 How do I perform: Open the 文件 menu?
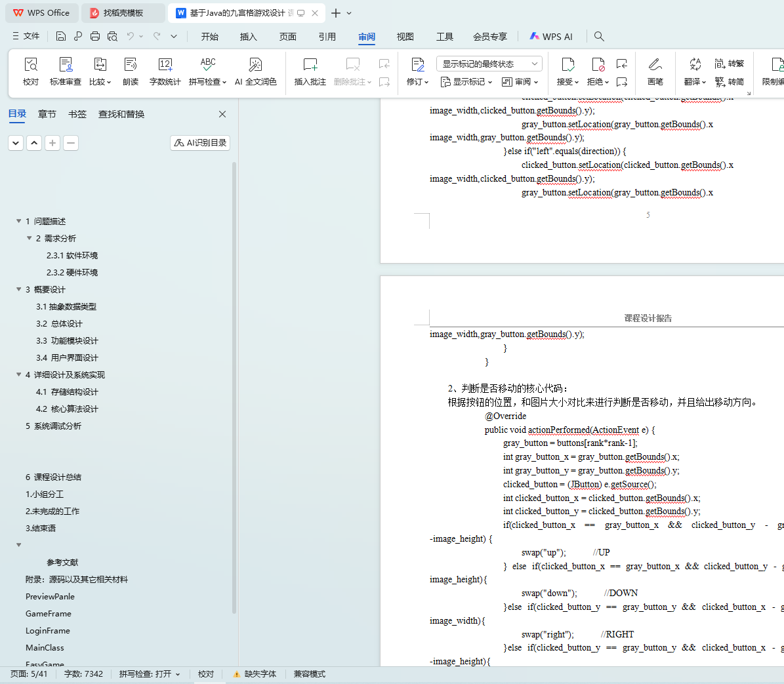[x=26, y=36]
